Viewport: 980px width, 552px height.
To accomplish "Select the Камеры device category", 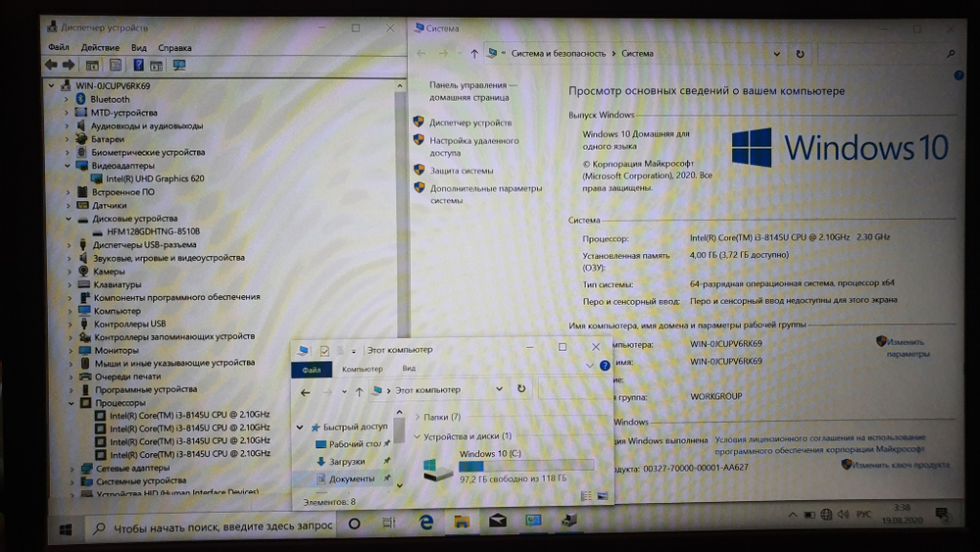I will 109,272.
